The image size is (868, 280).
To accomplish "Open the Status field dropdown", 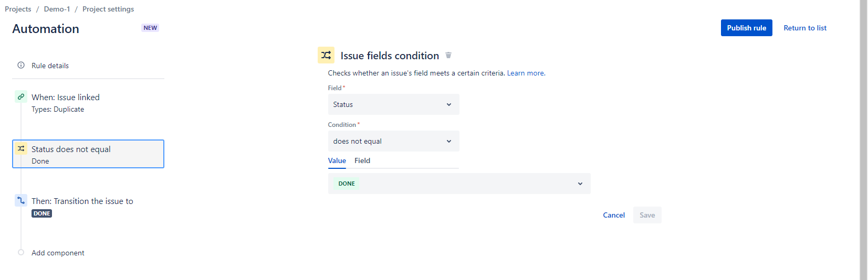I will 393,104.
